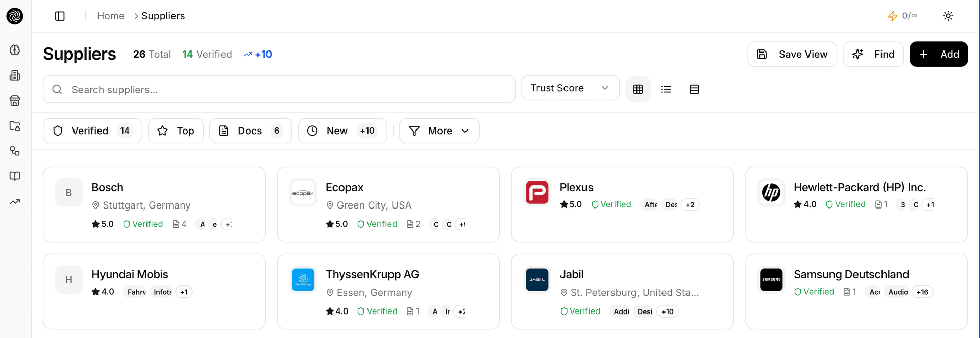Click the 26 Total stat

coord(152,54)
